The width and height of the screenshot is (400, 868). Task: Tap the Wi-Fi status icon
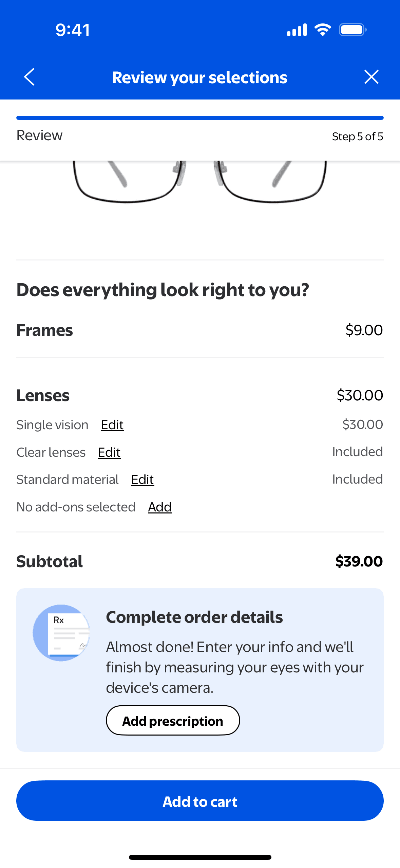tap(323, 30)
